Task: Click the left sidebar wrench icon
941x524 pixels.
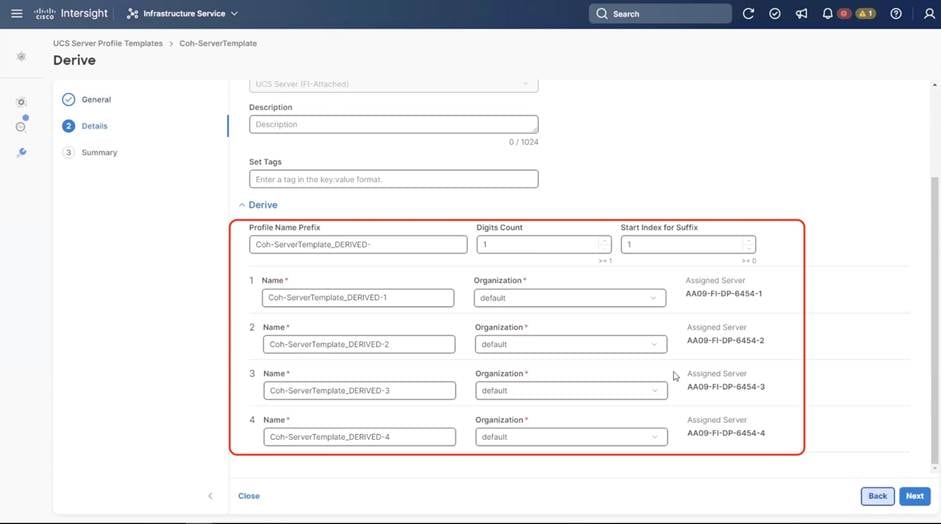Action: tap(22, 152)
